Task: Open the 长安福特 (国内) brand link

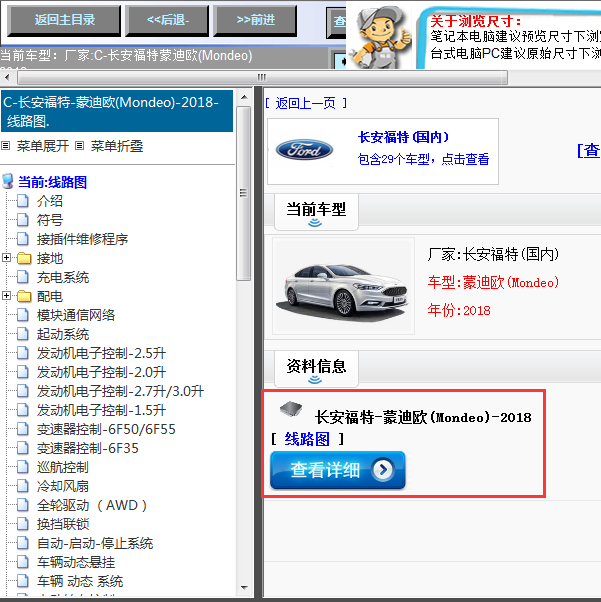Action: click(x=403, y=137)
